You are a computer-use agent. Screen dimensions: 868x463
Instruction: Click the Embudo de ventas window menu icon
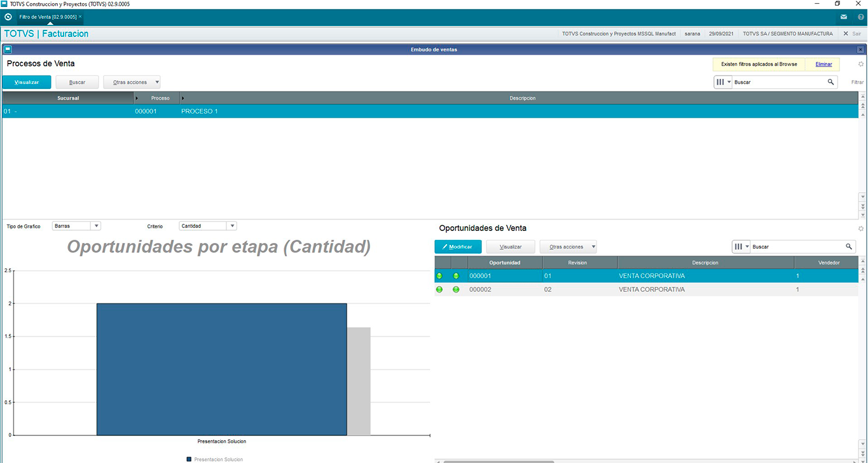coord(8,49)
